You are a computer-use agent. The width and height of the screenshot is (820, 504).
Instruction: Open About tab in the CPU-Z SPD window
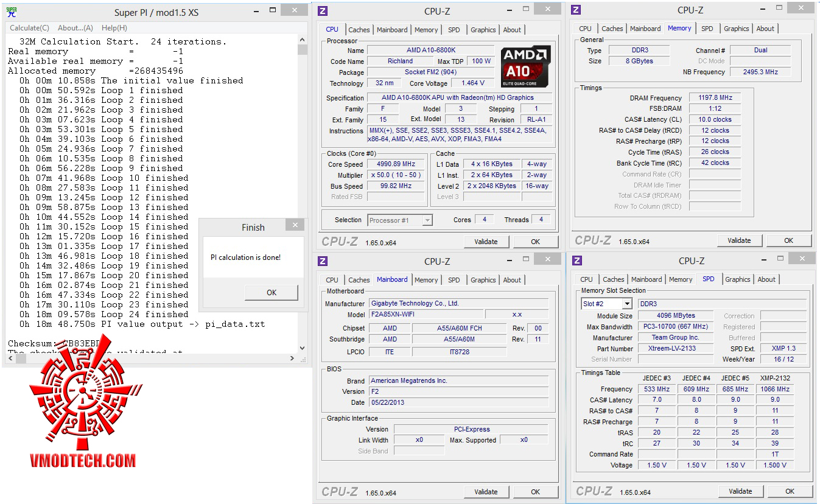766,279
